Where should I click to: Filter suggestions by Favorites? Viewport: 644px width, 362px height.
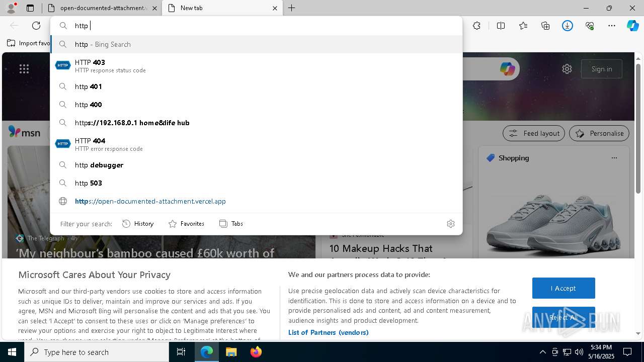coord(186,224)
